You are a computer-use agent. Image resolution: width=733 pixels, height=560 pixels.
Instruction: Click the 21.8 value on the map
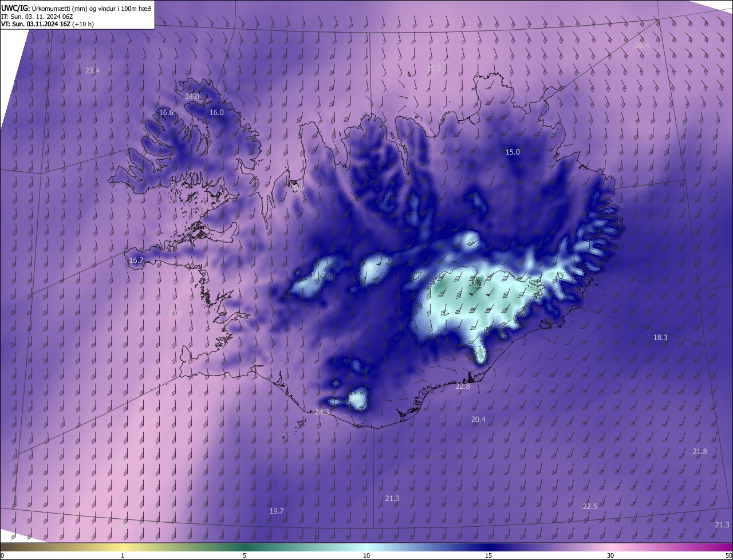700,452
